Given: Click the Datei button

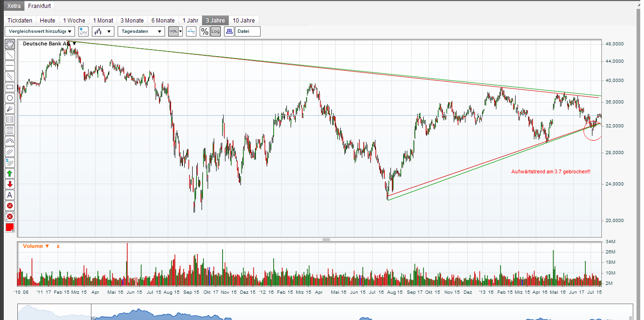Looking at the screenshot, I should pyautogui.click(x=247, y=31).
